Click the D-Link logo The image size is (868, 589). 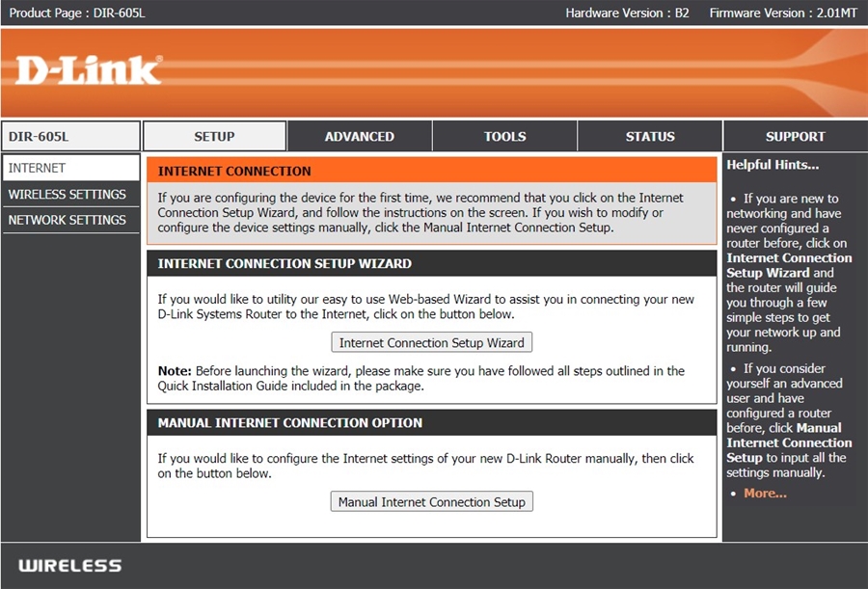pyautogui.click(x=89, y=70)
